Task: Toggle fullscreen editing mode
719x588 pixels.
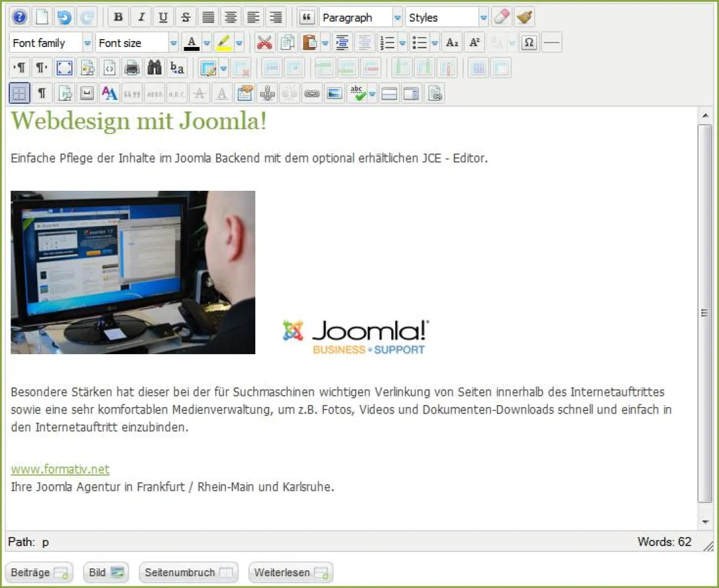Action: coord(64,67)
